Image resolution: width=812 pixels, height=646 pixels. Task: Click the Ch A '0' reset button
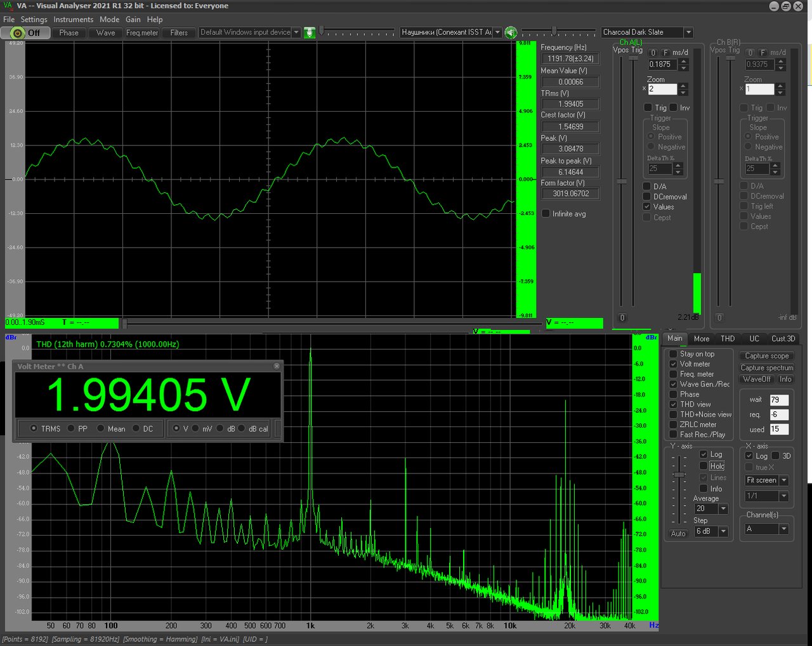tap(653, 53)
